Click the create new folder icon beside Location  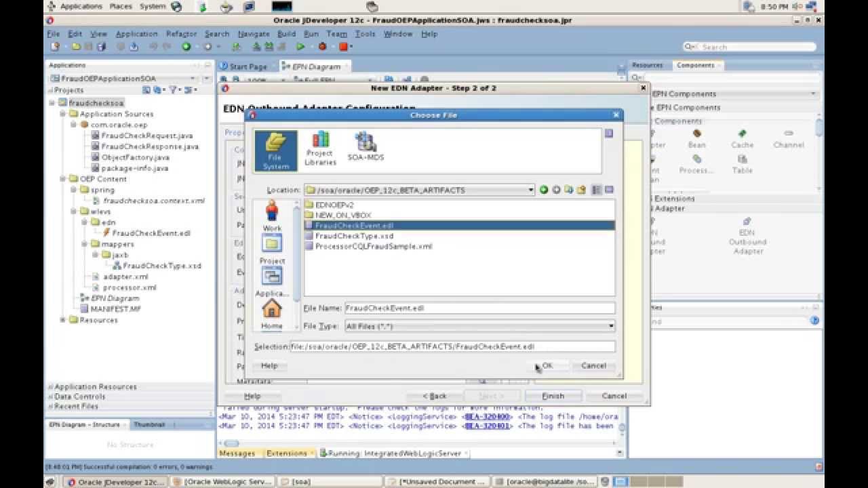581,190
